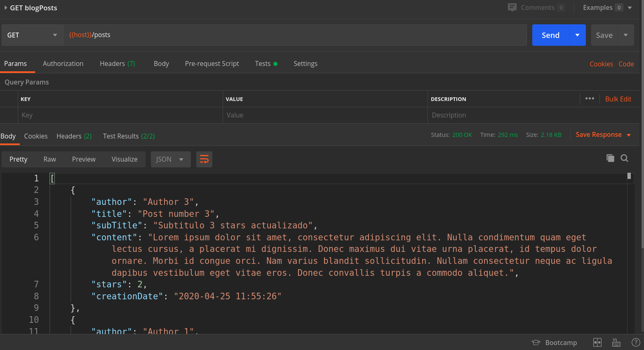This screenshot has width=644, height=350.
Task: Toggle the word wrap icon in response toolbar
Action: pyautogui.click(x=204, y=159)
